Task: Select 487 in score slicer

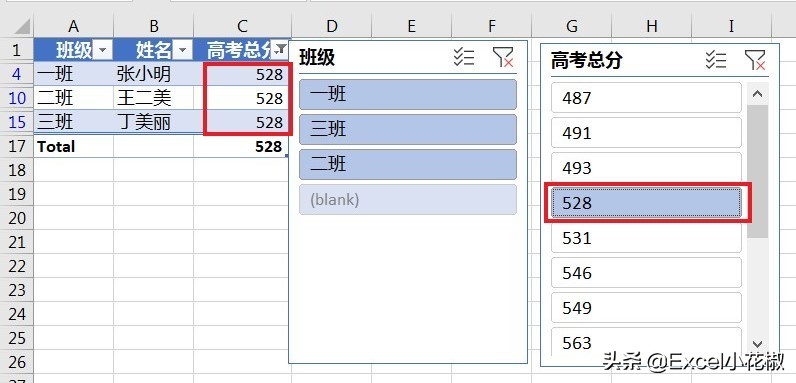Action: click(x=646, y=98)
